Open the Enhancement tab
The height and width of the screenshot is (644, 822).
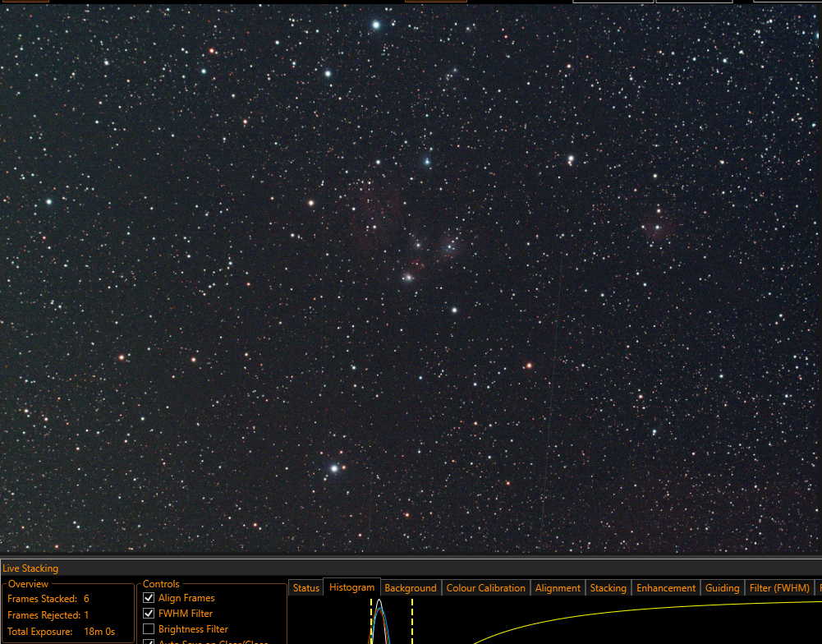pos(666,588)
